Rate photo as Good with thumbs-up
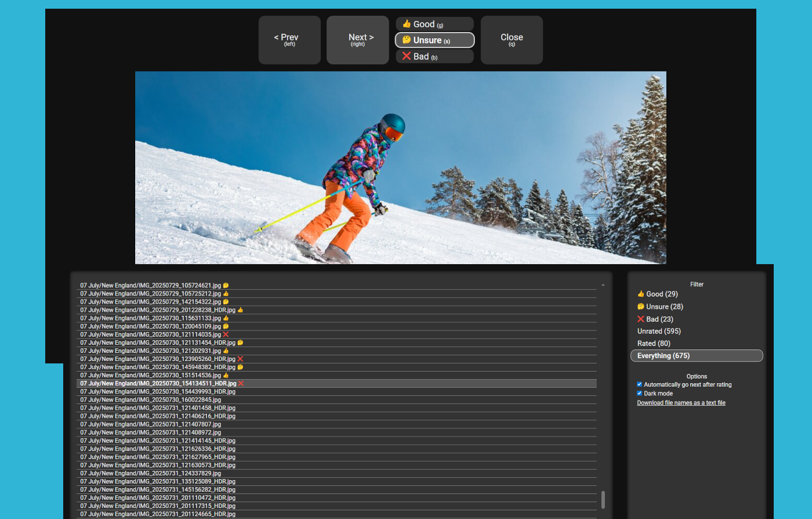 pos(434,24)
